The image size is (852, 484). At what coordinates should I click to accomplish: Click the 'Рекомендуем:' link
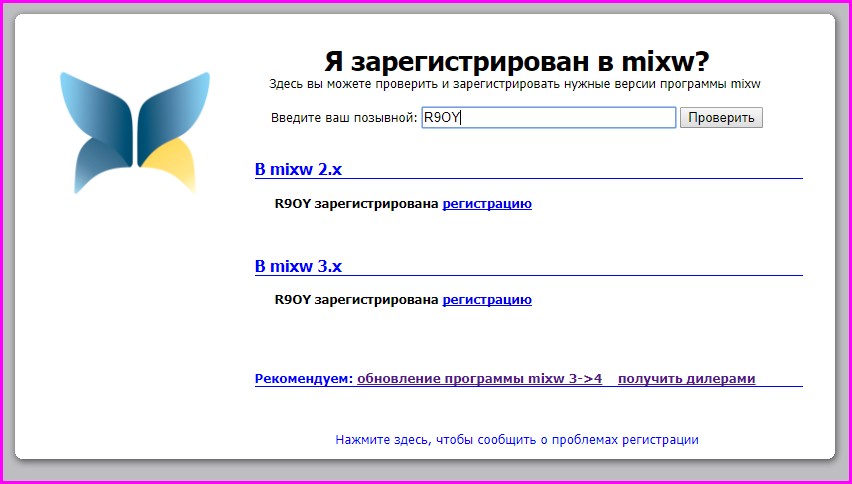coord(304,379)
